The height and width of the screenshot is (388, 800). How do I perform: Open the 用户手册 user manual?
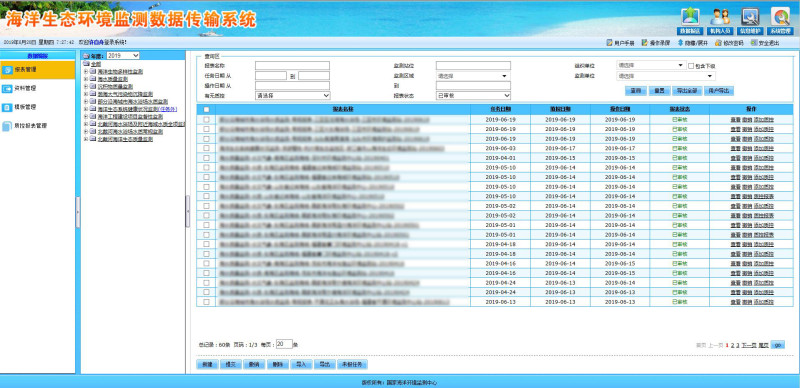tap(620, 43)
